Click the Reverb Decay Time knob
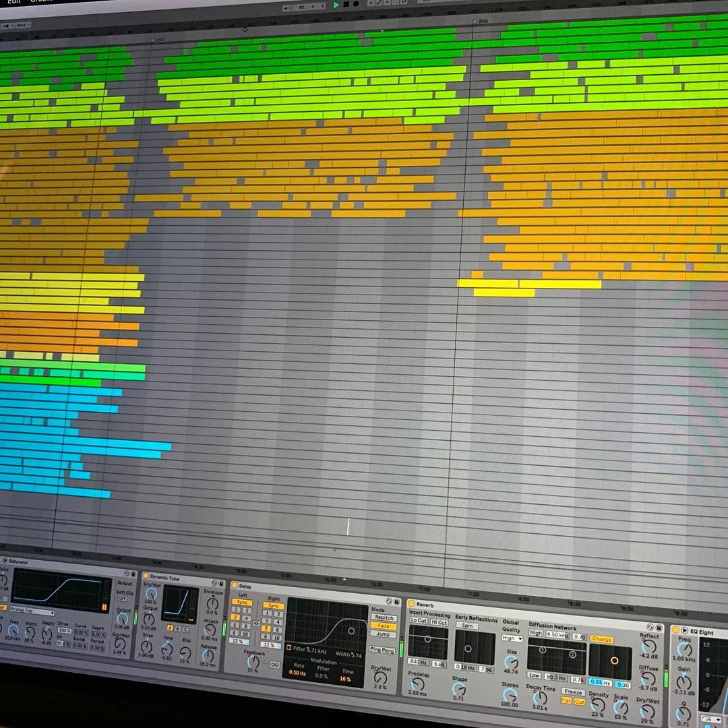The image size is (728, 728). coord(539,698)
